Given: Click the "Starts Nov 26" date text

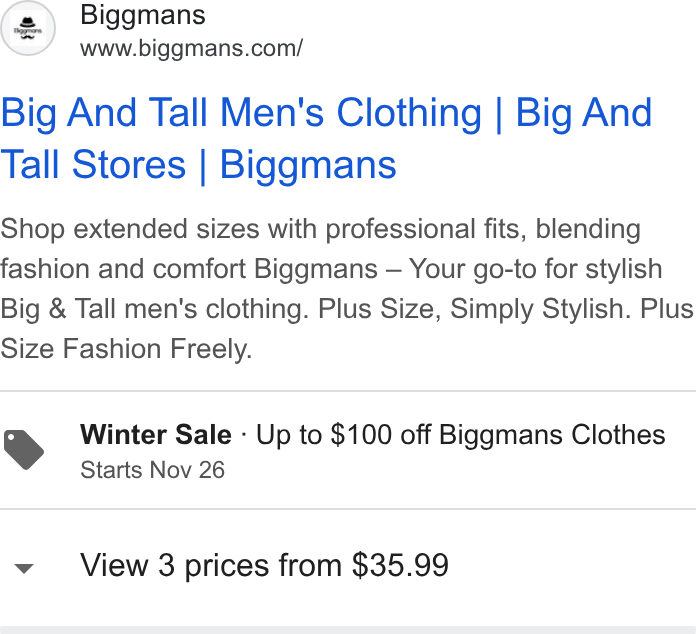Looking at the screenshot, I should (x=152, y=470).
